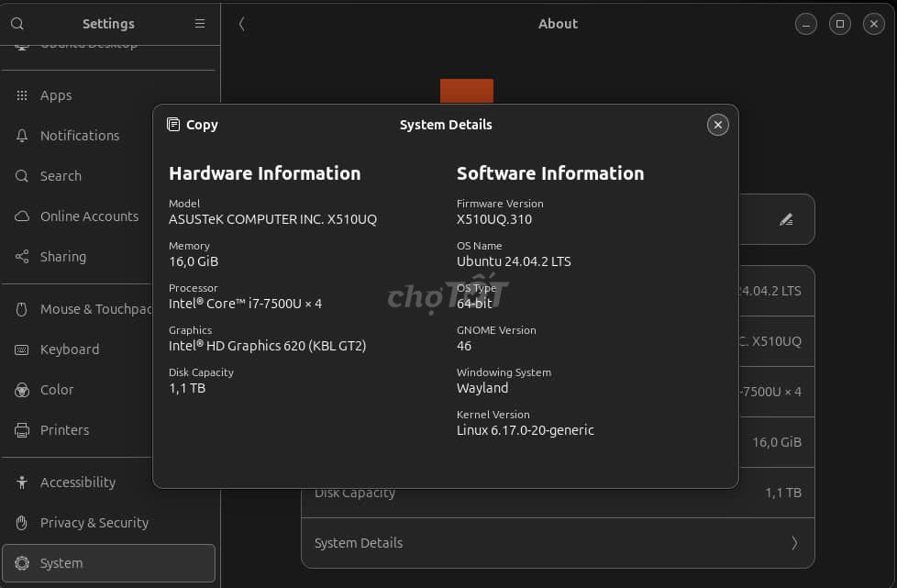
Task: Select the System sidebar label
Action: [x=61, y=563]
